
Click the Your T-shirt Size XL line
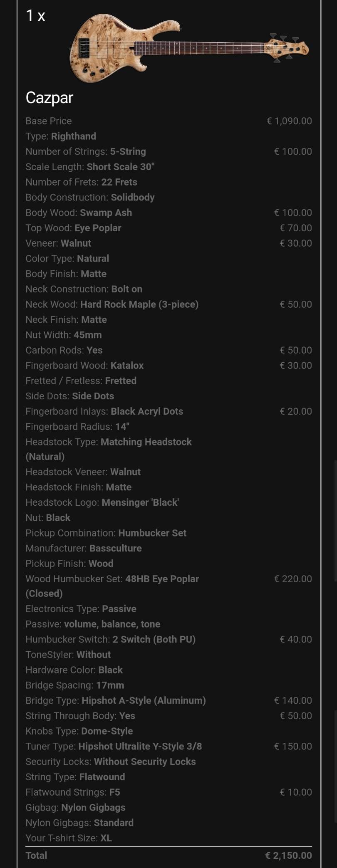click(x=69, y=838)
